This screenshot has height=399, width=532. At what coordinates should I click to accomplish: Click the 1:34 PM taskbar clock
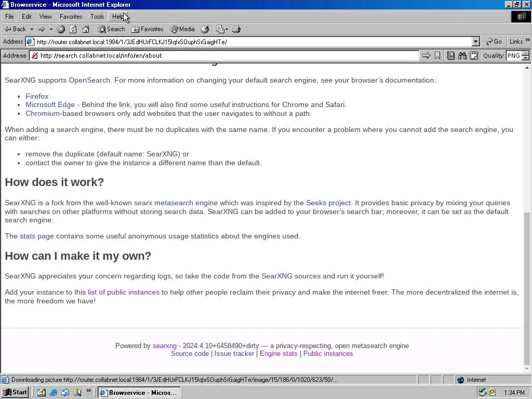click(514, 393)
